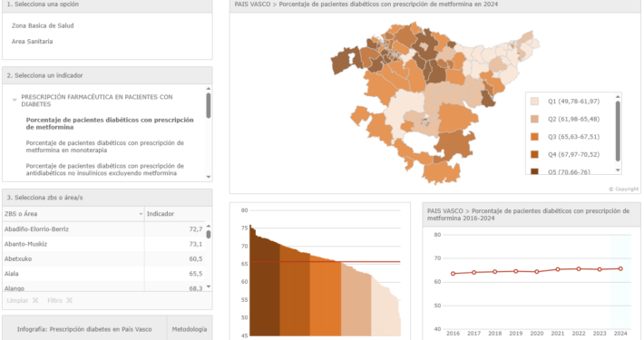The image size is (644, 340).
Task: Sort by the ZBS o Área column header
Action: click(x=73, y=214)
